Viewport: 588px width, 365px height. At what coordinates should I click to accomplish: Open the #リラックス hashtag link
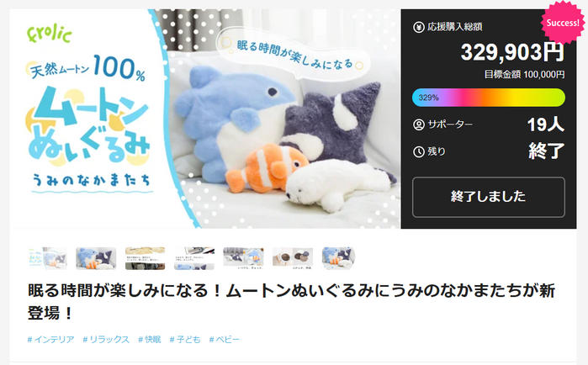[x=106, y=340]
